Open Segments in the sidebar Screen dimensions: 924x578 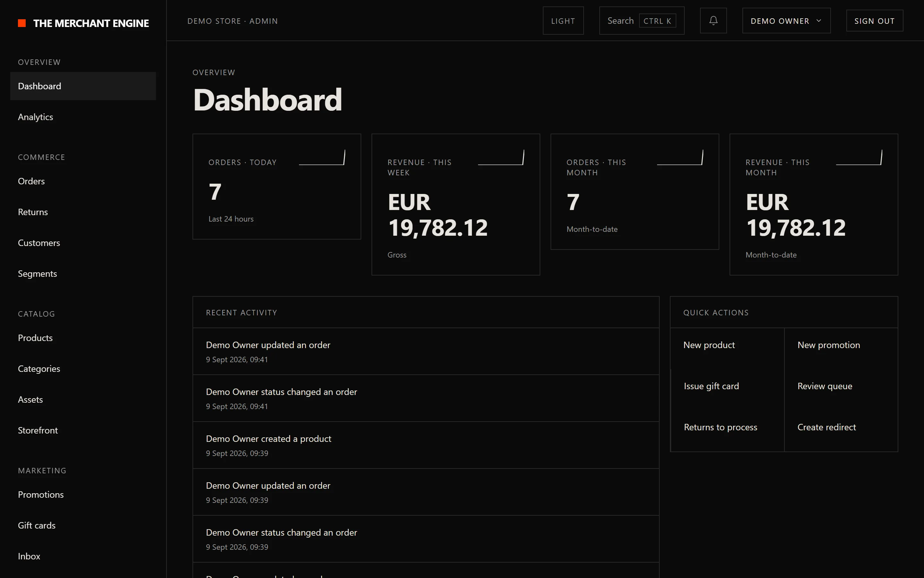click(x=83, y=274)
